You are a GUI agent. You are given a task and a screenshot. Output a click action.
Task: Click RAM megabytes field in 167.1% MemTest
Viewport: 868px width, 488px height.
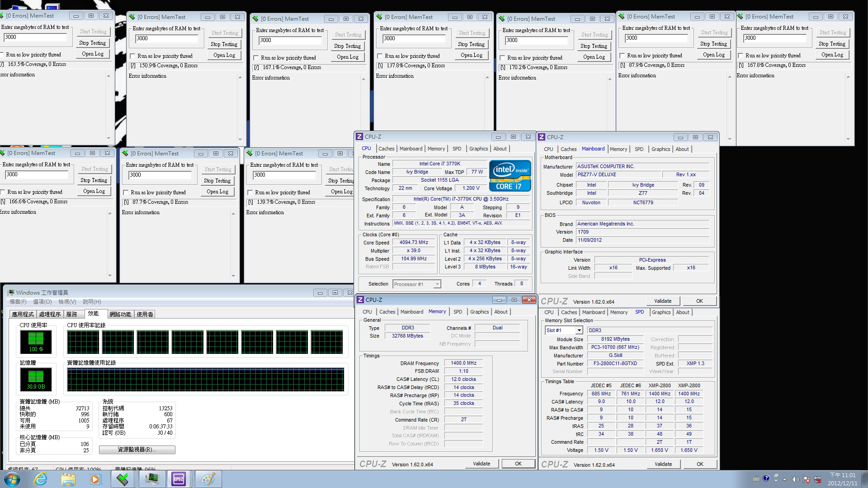coord(290,40)
